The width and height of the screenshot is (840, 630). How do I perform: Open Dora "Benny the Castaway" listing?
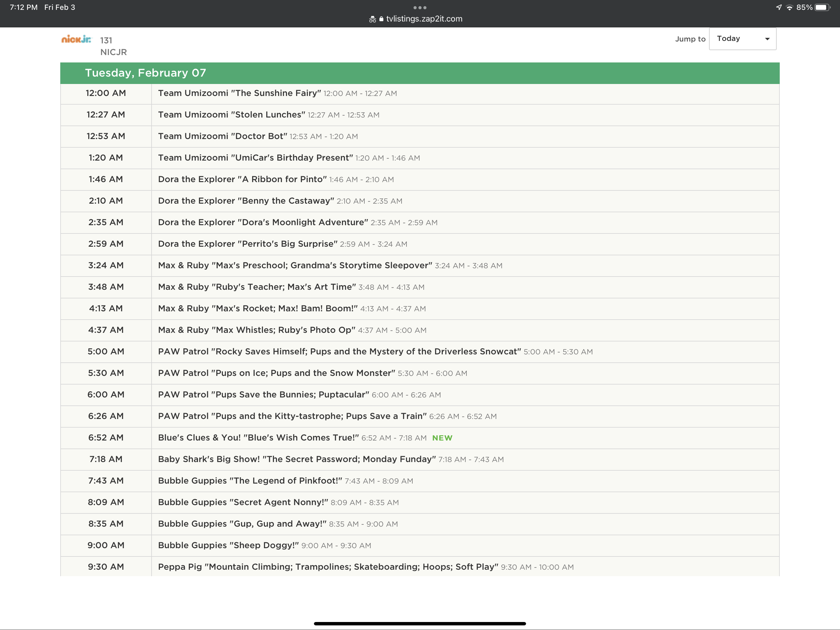point(246,201)
